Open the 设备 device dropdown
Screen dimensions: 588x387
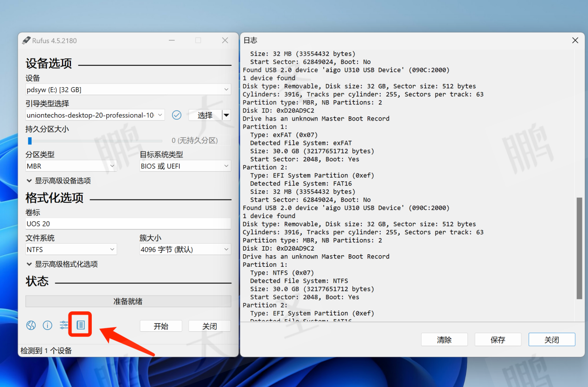pos(128,90)
